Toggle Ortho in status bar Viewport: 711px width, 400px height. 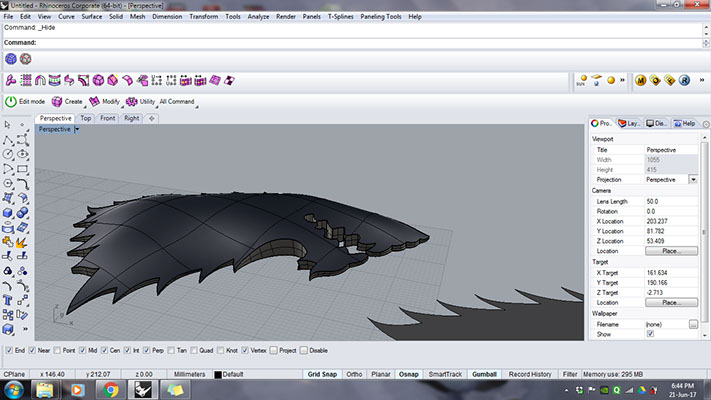coord(354,374)
